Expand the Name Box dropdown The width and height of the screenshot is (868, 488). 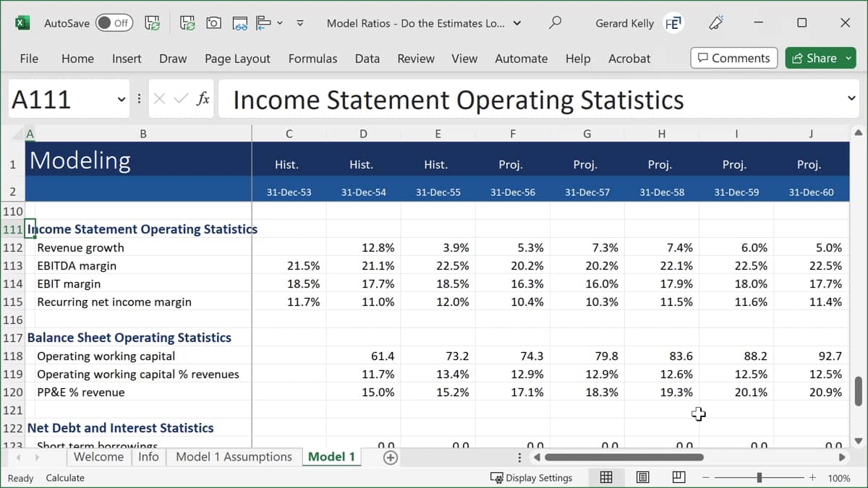(122, 99)
